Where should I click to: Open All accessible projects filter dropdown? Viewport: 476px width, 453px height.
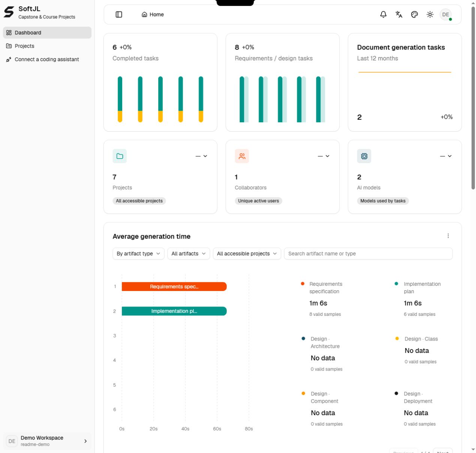click(x=247, y=253)
